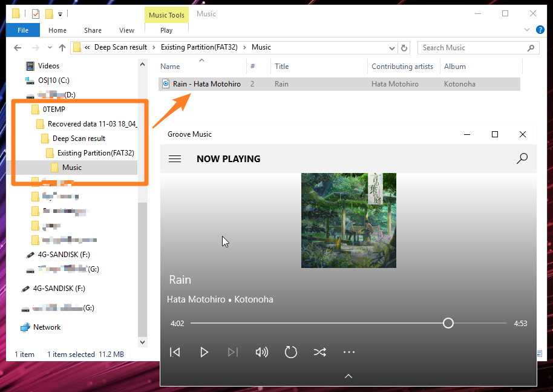
Task: Open Explorer help question mark icon
Action: 540,30
